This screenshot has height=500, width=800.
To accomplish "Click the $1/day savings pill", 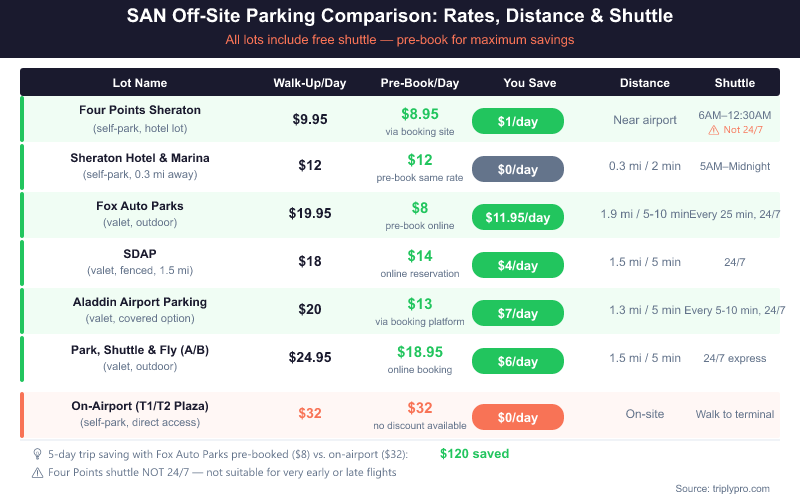I will click(517, 121).
